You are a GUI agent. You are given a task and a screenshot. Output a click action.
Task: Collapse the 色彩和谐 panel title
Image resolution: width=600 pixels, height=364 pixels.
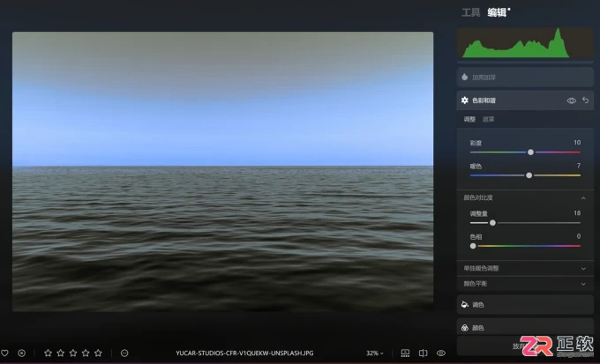point(484,100)
